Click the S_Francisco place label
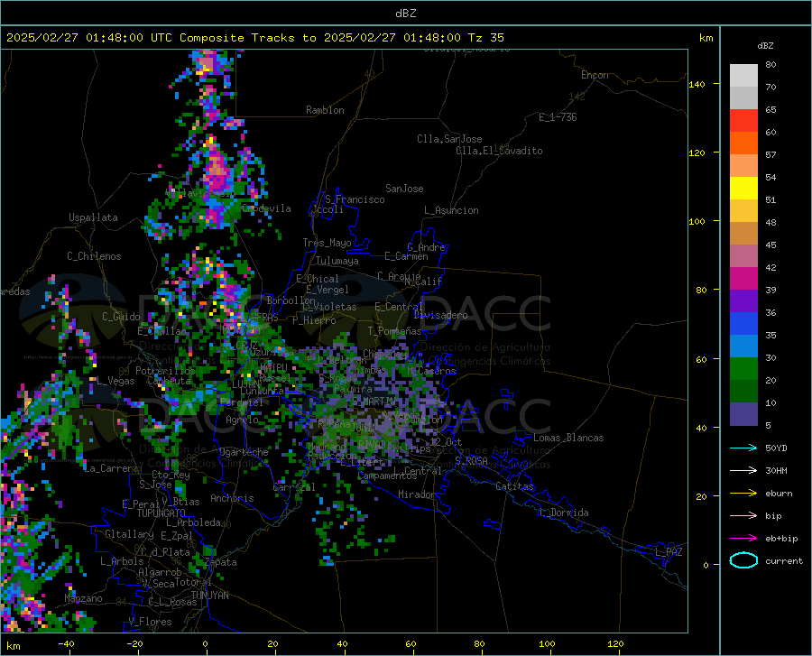Screen dimensions: 812x656 (x=355, y=199)
